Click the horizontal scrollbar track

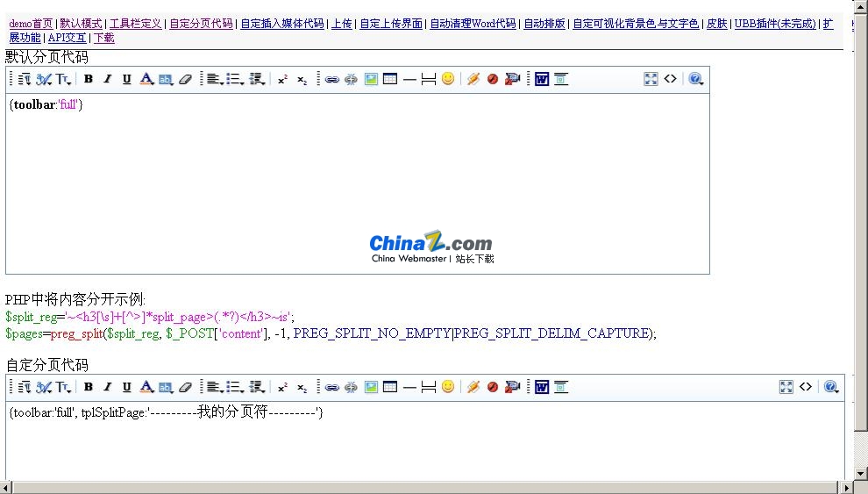(x=426, y=488)
